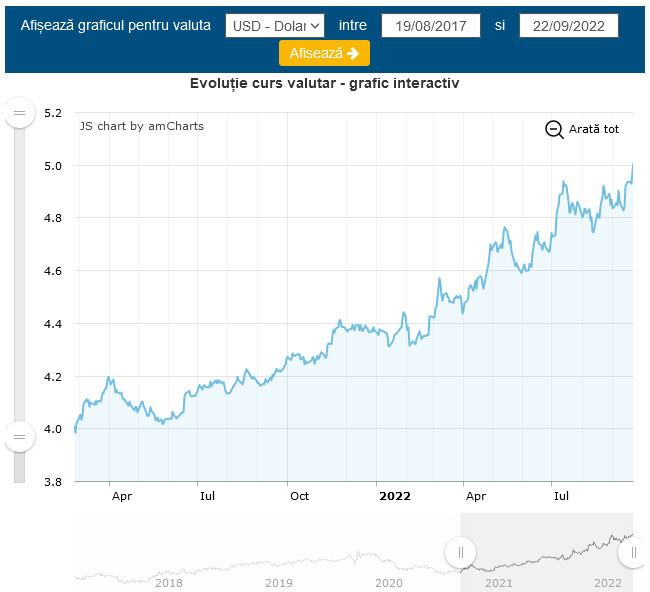This screenshot has width=650, height=592.
Task: Click the 2019 marker in timeline overview
Action: [279, 583]
